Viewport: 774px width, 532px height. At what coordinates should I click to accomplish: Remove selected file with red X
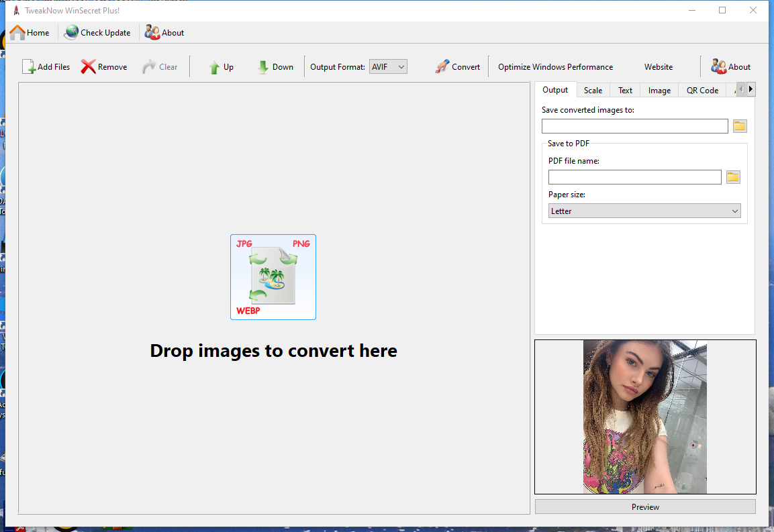pyautogui.click(x=89, y=66)
